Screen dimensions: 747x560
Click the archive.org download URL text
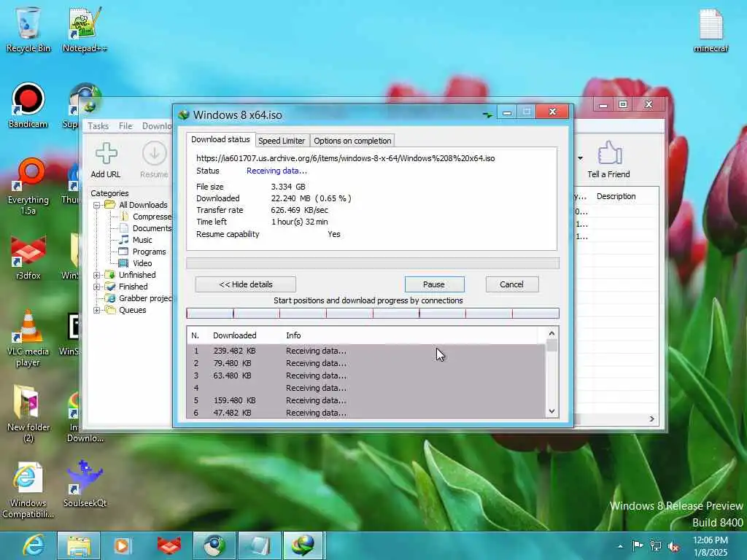pyautogui.click(x=345, y=158)
